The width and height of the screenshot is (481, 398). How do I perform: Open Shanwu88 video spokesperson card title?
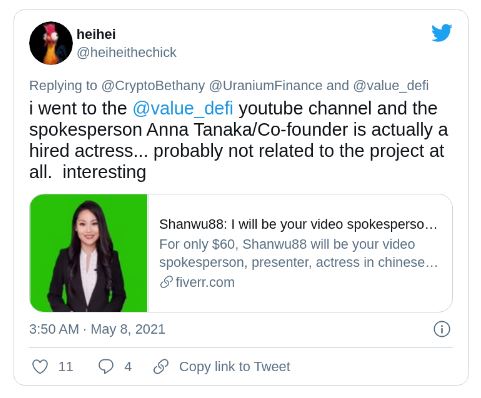pos(298,224)
